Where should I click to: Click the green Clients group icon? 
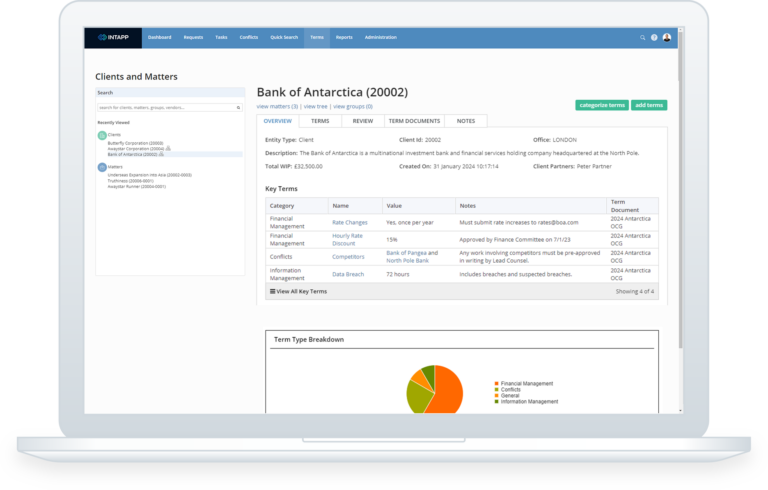click(102, 134)
